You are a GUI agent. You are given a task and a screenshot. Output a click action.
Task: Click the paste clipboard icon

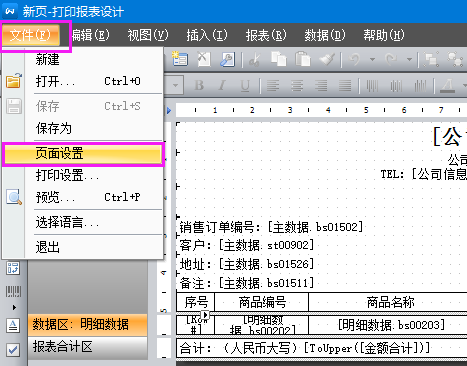click(x=303, y=59)
